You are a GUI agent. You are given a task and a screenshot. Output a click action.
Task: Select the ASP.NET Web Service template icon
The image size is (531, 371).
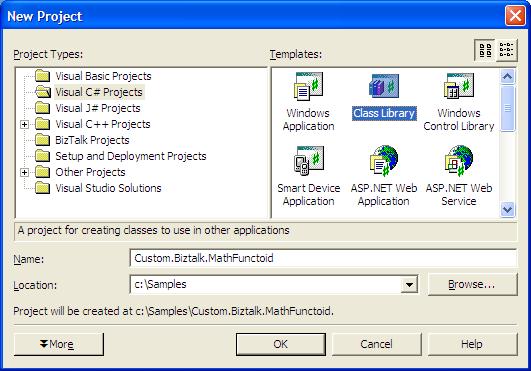[459, 161]
